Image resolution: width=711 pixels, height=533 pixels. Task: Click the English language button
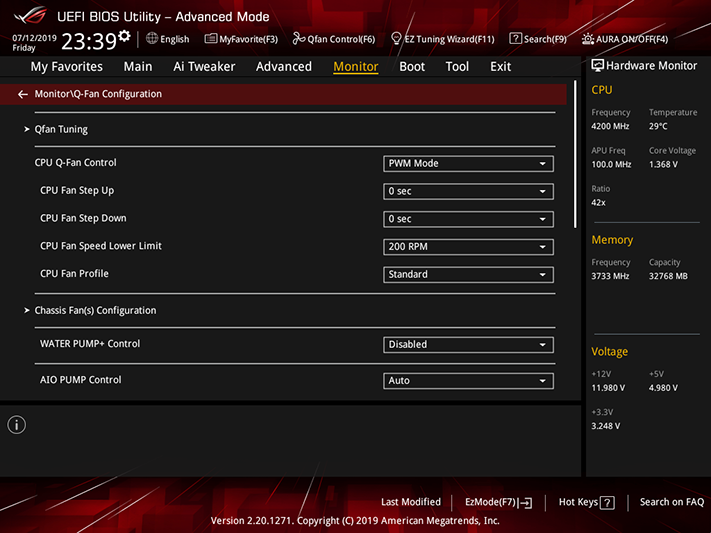pos(175,39)
